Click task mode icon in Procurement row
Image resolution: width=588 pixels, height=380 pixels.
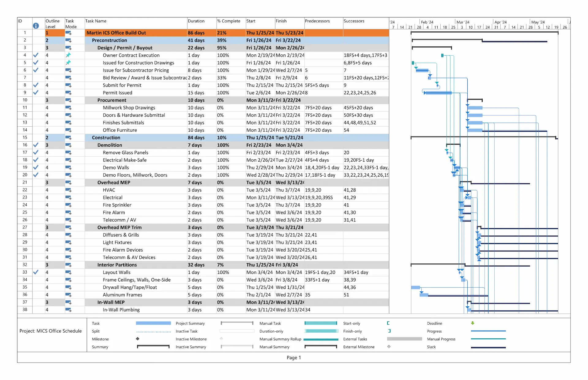pyautogui.click(x=68, y=100)
